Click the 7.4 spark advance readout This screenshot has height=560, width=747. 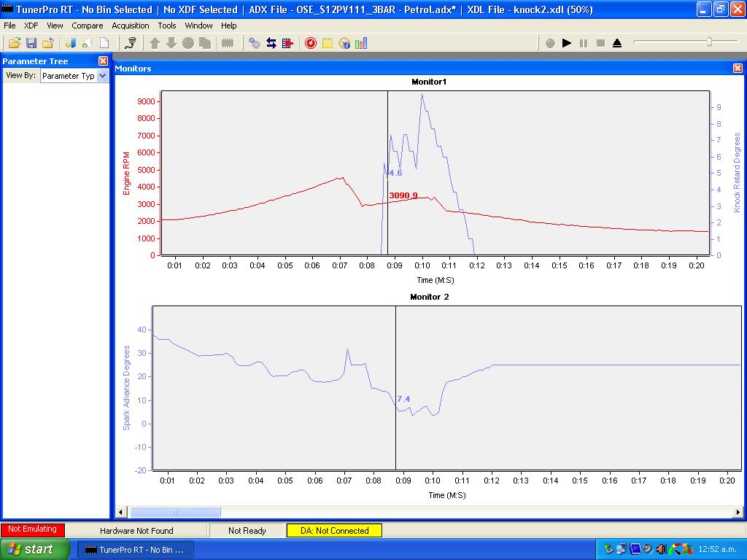[403, 399]
